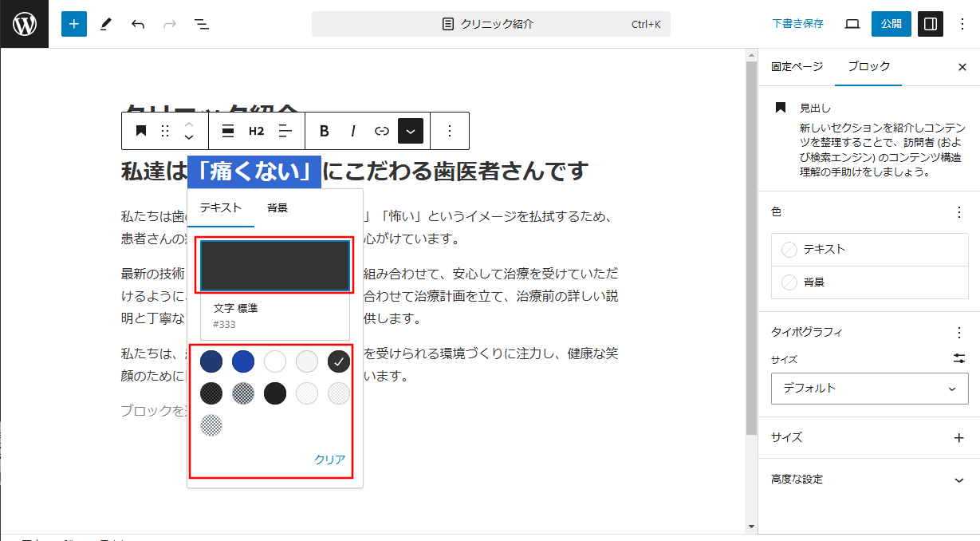This screenshot has width=980, height=541.
Task: Open the H2 heading level selector
Action: coord(256,131)
